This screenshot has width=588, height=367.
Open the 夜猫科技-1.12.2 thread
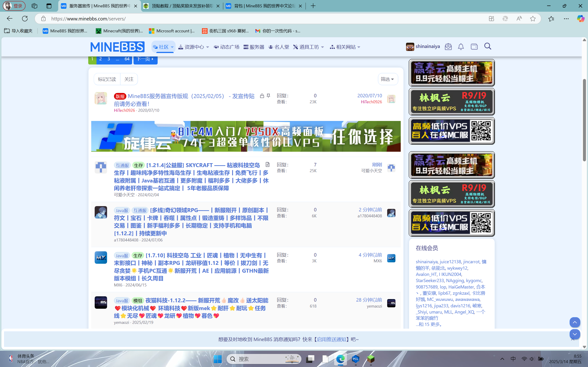pyautogui.click(x=191, y=308)
